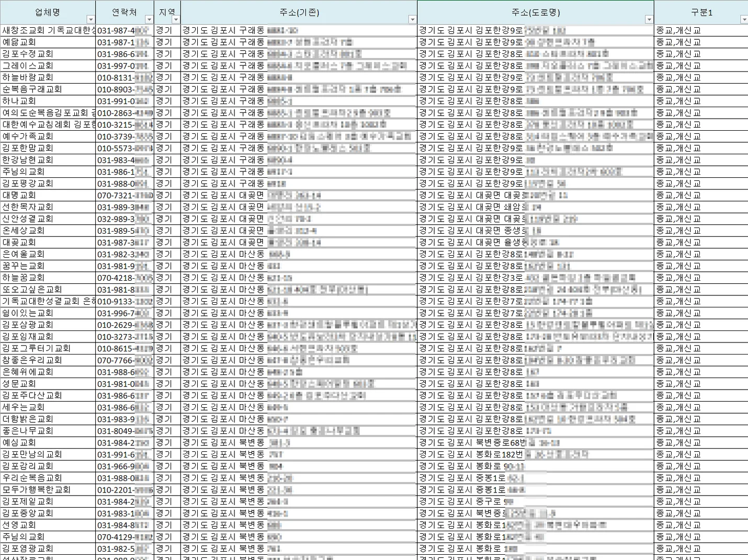Select the 종교,개신교 cell in 예닮교회 row
The width and height of the screenshot is (748, 560).
[701, 42]
